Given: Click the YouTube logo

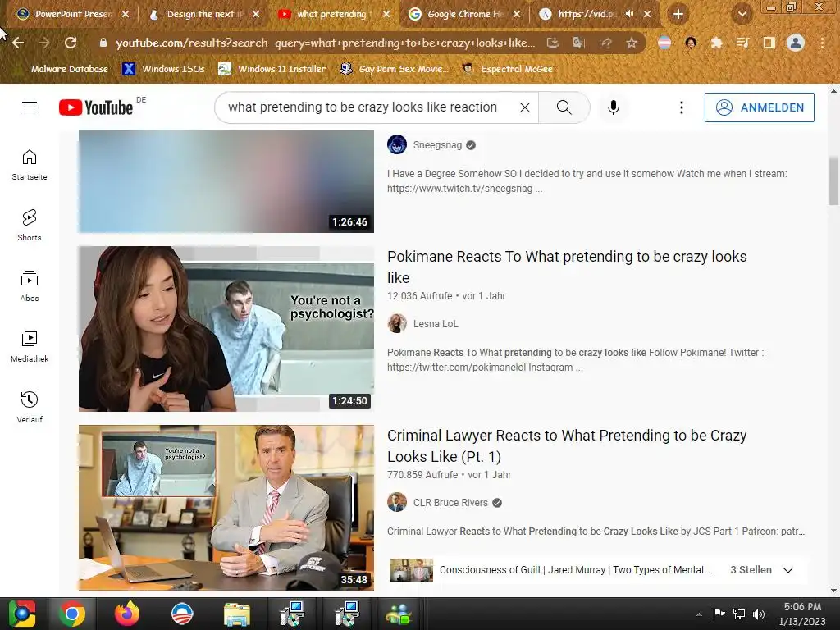Looking at the screenshot, I should pyautogui.click(x=96, y=107).
